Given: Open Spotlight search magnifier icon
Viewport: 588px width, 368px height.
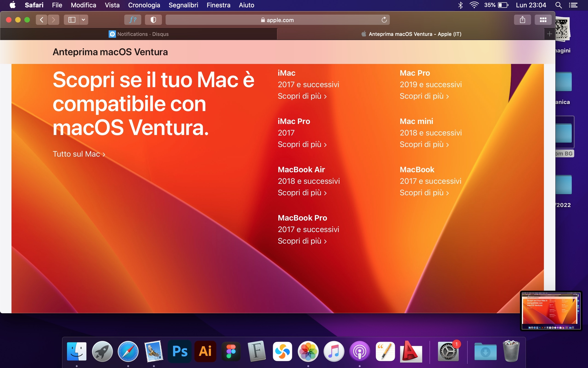Looking at the screenshot, I should pyautogui.click(x=558, y=5).
